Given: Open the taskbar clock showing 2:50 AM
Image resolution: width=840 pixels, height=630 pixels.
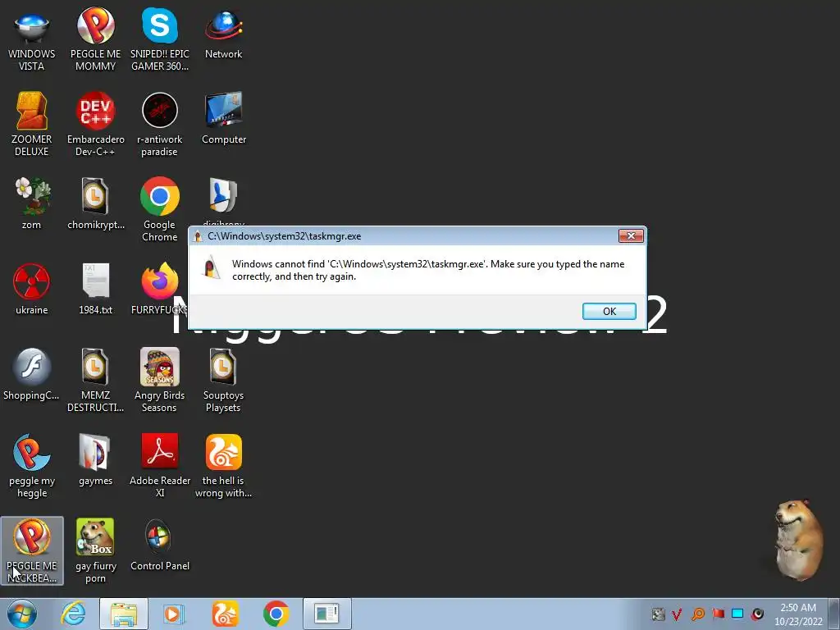Looking at the screenshot, I should [x=798, y=614].
